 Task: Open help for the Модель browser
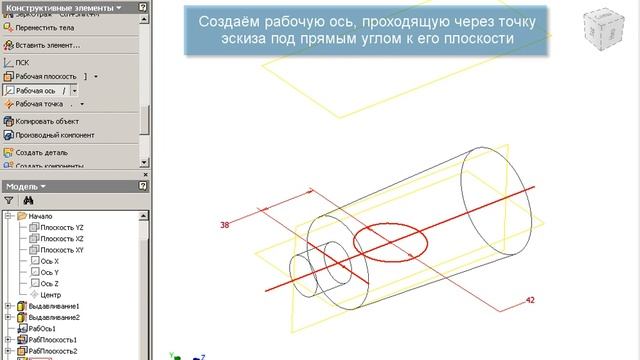[142, 186]
